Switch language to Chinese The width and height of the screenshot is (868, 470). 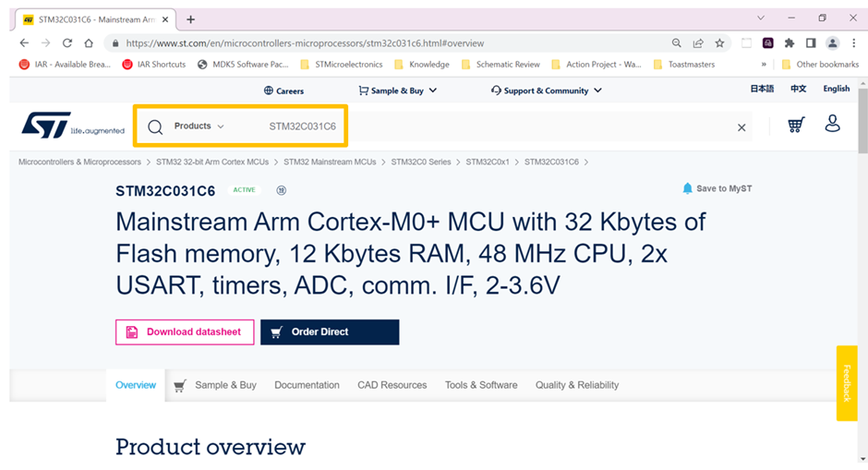coord(798,89)
